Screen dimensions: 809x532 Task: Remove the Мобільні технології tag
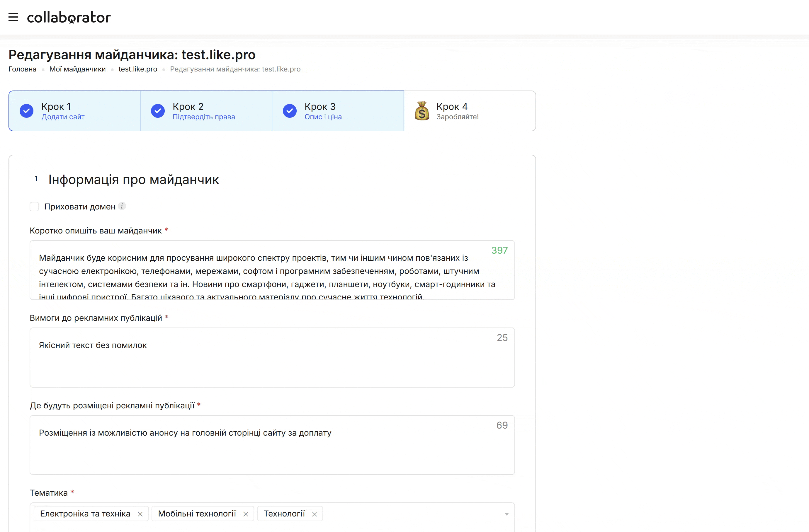click(246, 514)
